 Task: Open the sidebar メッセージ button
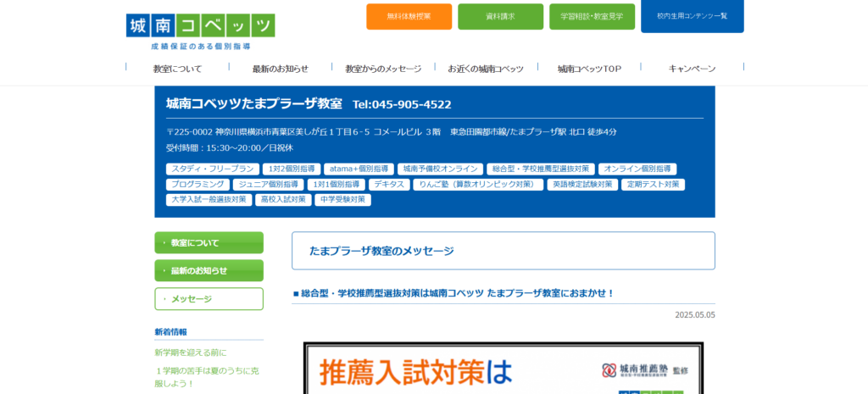[x=209, y=299]
